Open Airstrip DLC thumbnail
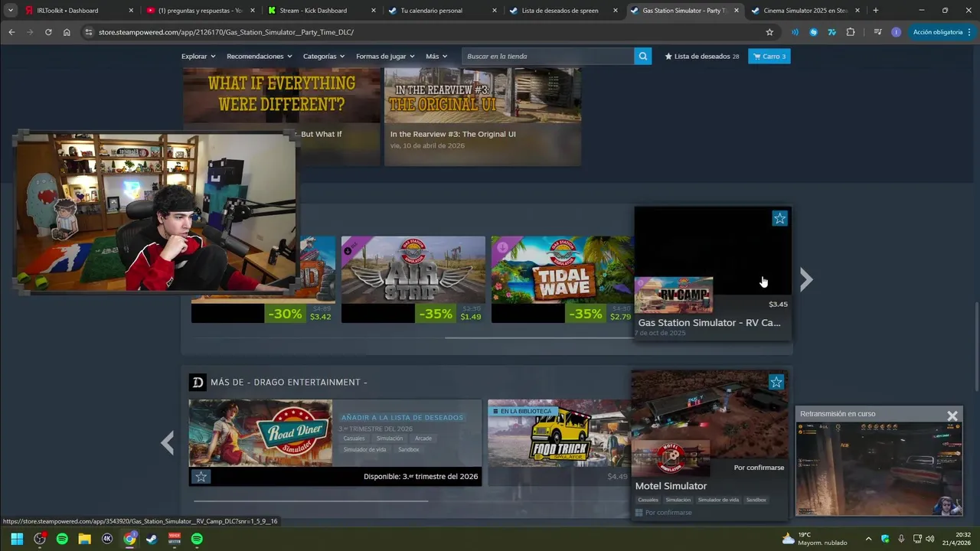 tap(413, 269)
